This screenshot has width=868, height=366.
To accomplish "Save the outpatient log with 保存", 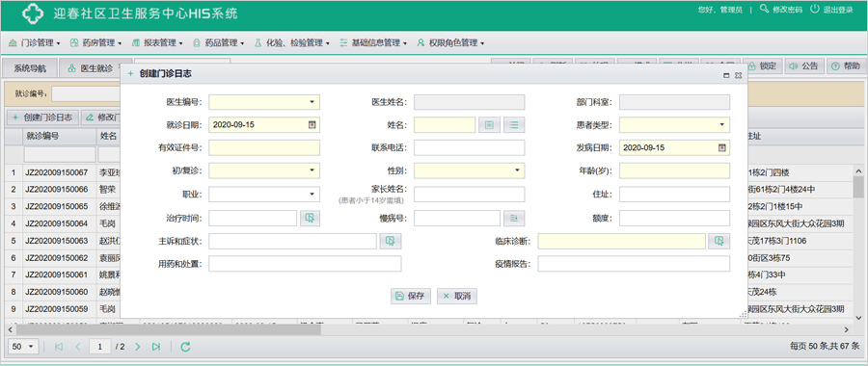I will coord(411,297).
